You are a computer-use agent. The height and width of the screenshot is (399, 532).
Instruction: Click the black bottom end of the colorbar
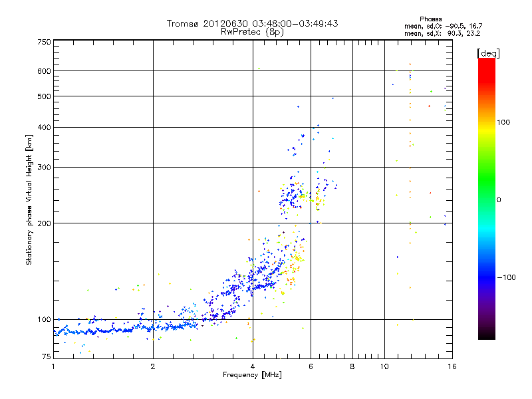[487, 334]
